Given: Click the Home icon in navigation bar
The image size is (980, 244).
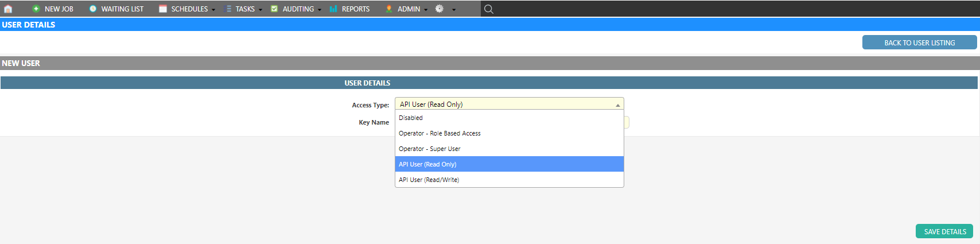Looking at the screenshot, I should [8, 9].
